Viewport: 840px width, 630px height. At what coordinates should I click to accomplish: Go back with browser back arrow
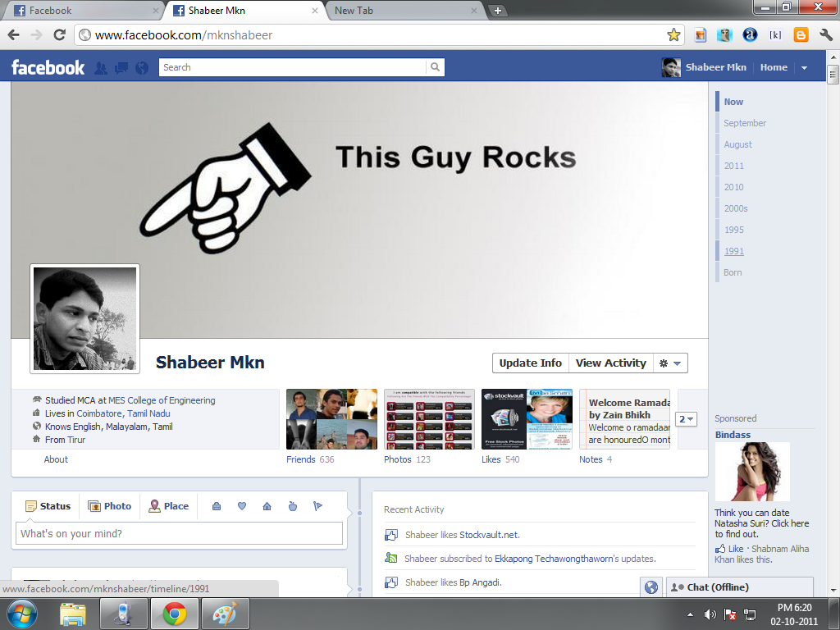[14, 35]
